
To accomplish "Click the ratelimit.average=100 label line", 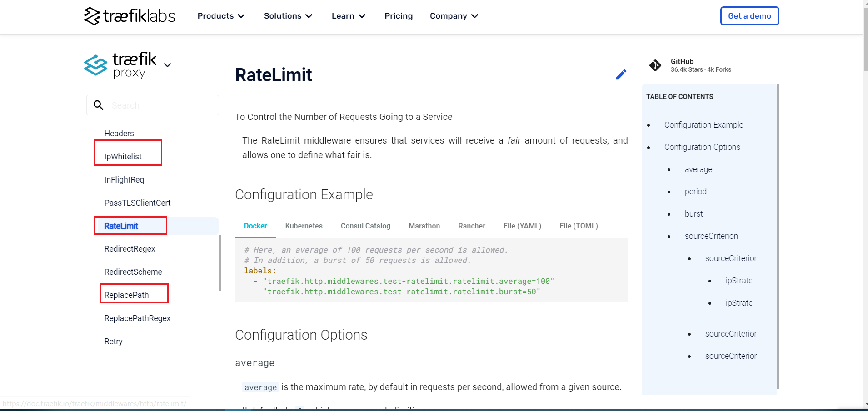I will (408, 281).
